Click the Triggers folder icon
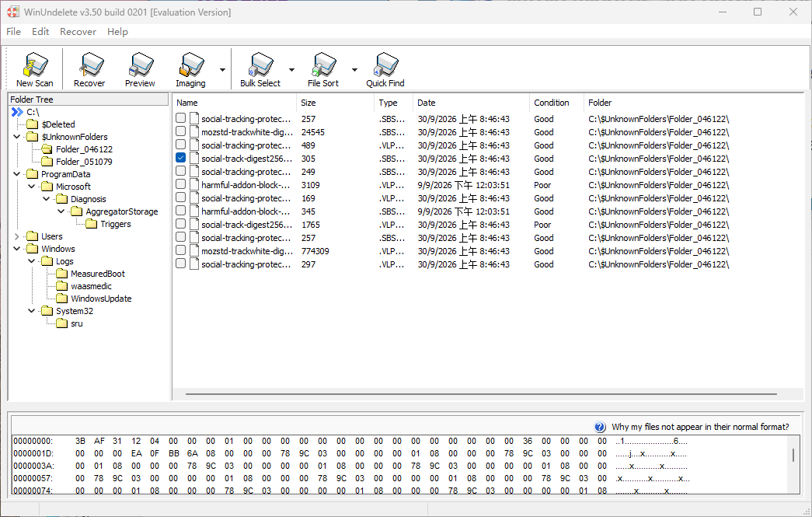The height and width of the screenshot is (517, 812). [x=92, y=224]
